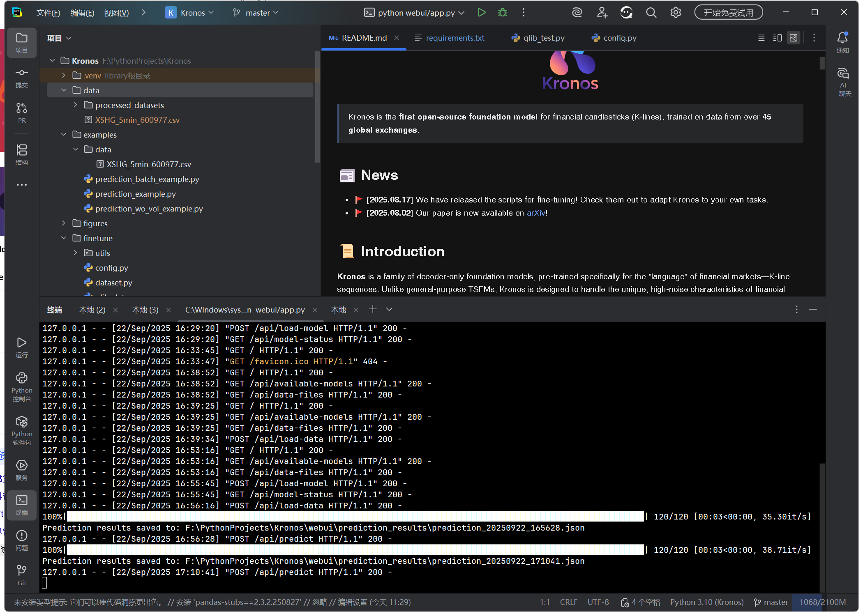Image resolution: width=863 pixels, height=616 pixels.
Task: Debug the current run configuration
Action: 503,13
